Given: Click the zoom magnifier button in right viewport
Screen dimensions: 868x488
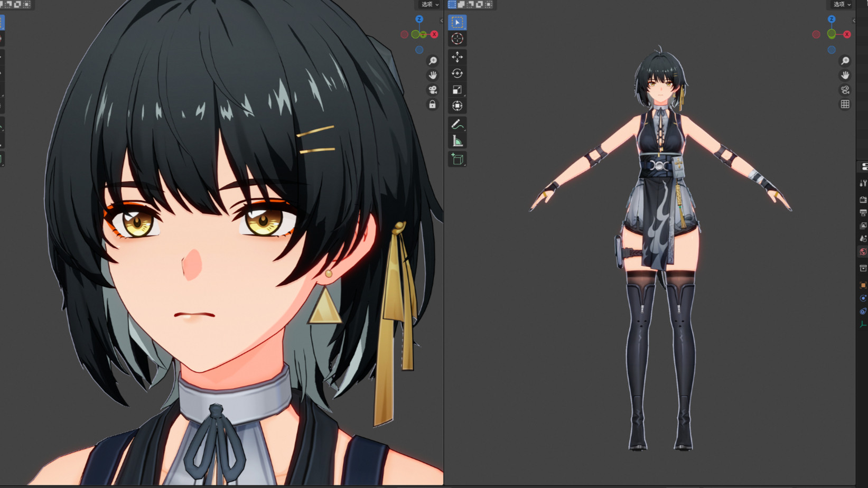Looking at the screenshot, I should click(x=845, y=61).
